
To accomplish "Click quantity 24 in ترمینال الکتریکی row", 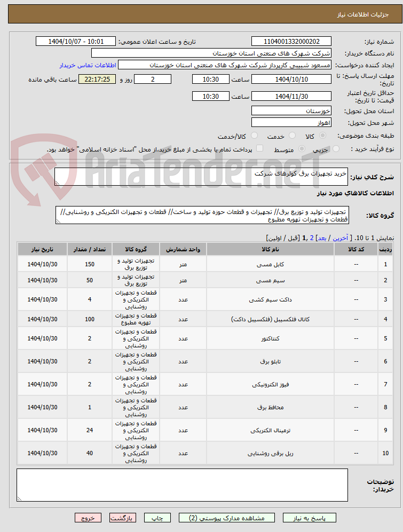I will pos(90,430).
